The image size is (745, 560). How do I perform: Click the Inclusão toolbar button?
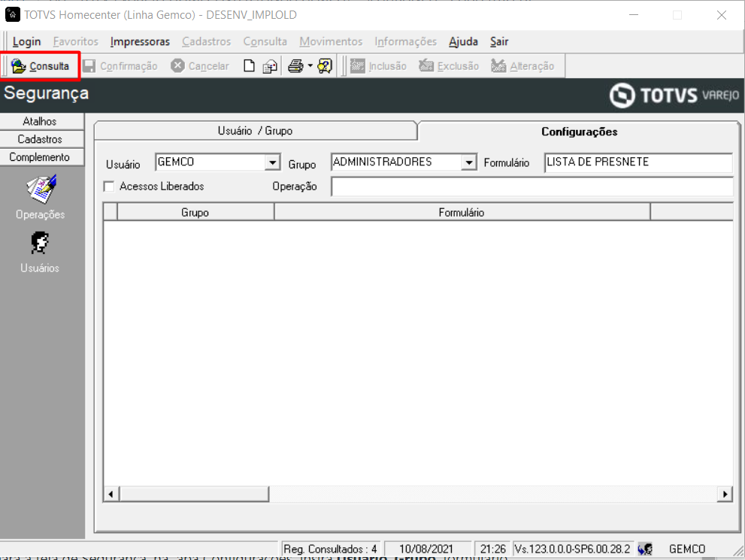pos(379,66)
